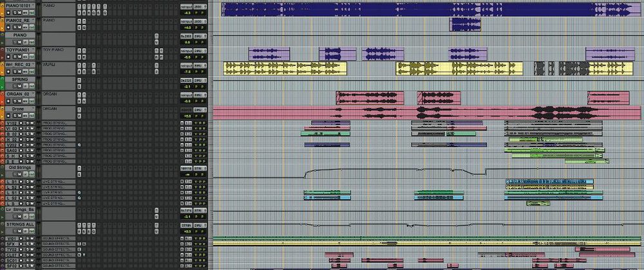Select first clip on TOY PIANO track
644x270 pixels.
[269, 54]
